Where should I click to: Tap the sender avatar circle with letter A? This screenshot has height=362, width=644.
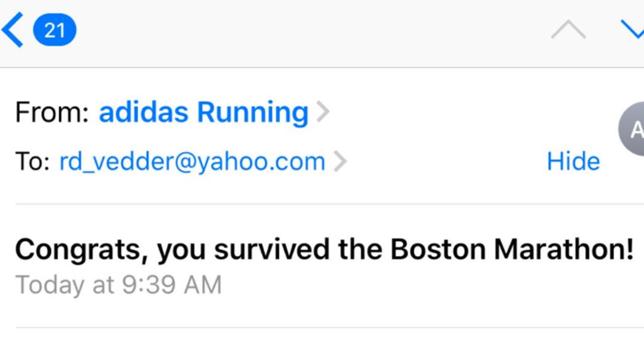click(x=633, y=129)
